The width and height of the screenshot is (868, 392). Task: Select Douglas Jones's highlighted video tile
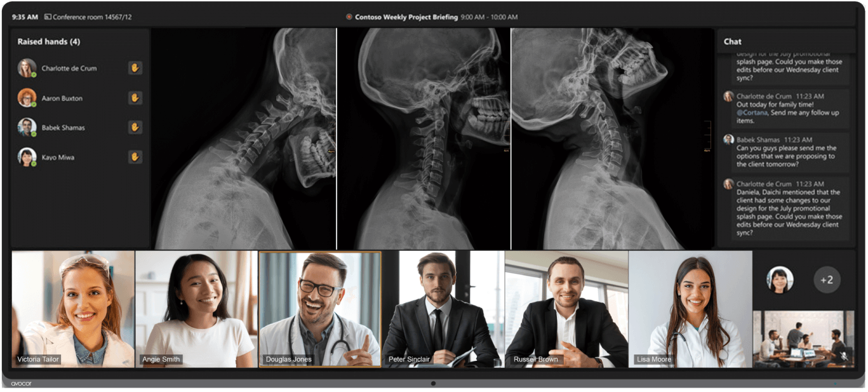[x=320, y=309]
